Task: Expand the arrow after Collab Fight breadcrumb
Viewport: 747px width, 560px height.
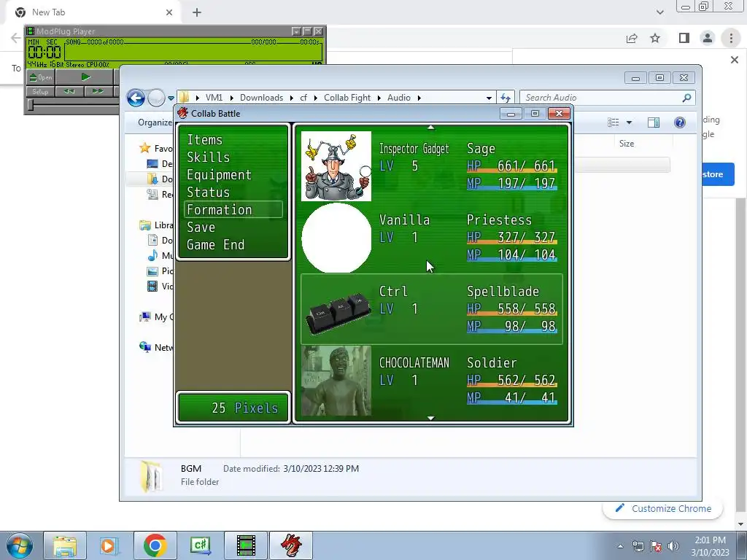Action: click(379, 98)
